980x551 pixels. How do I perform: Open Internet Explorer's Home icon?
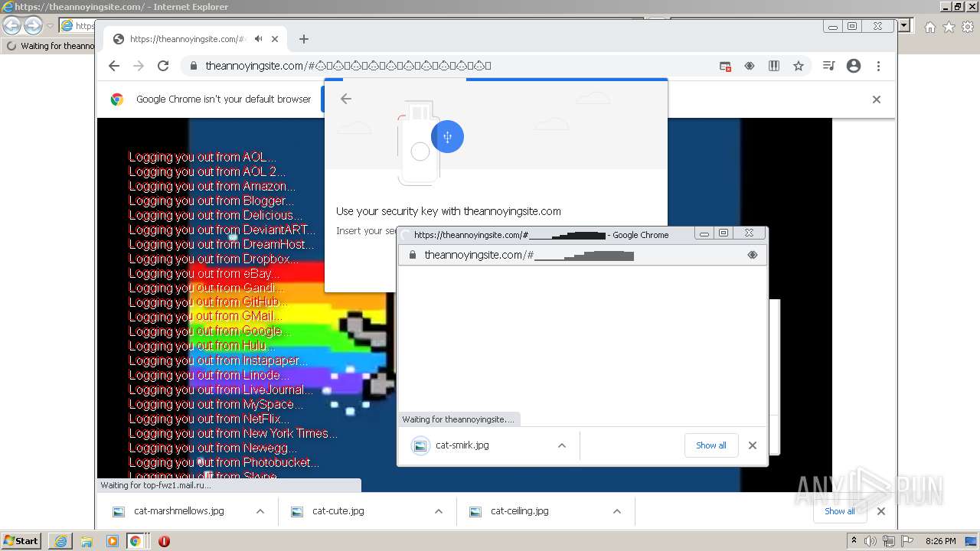click(x=929, y=28)
